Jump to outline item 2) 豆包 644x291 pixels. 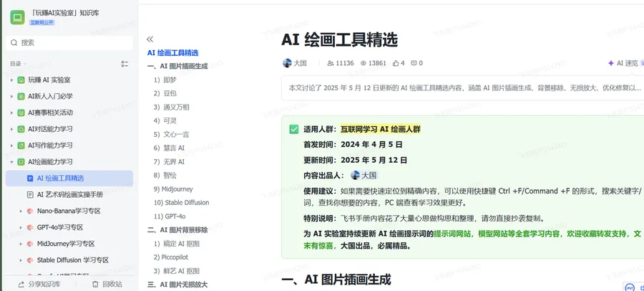[x=165, y=93]
